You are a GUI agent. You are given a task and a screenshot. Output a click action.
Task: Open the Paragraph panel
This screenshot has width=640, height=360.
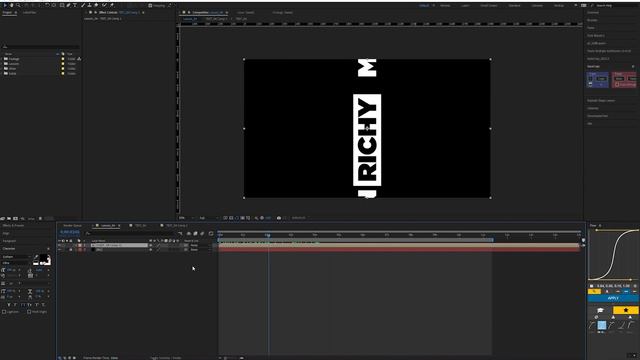[10, 241]
